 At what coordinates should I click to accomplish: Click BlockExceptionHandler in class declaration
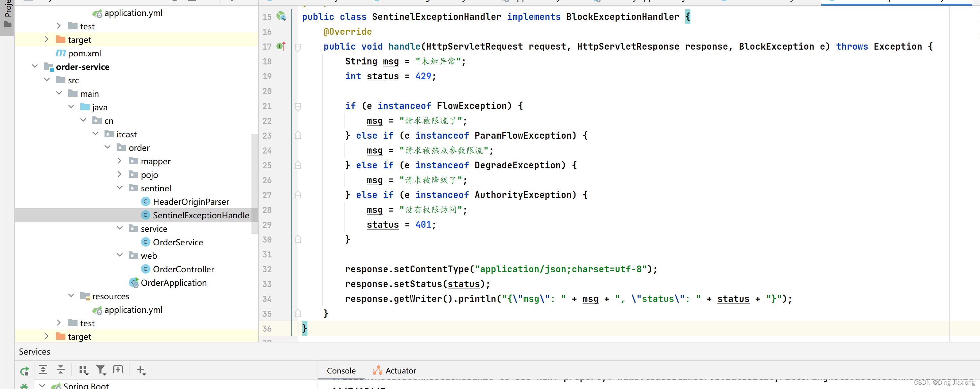(x=622, y=17)
